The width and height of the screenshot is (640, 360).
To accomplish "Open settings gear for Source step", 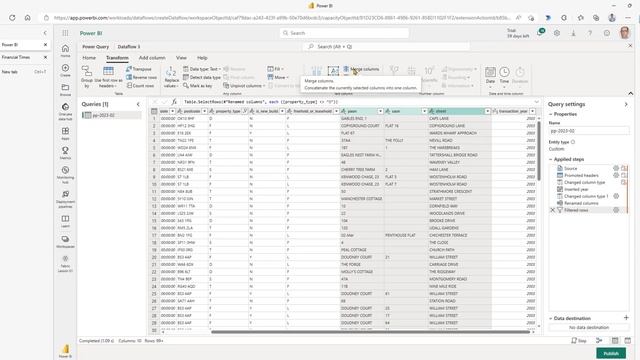I will point(616,168).
